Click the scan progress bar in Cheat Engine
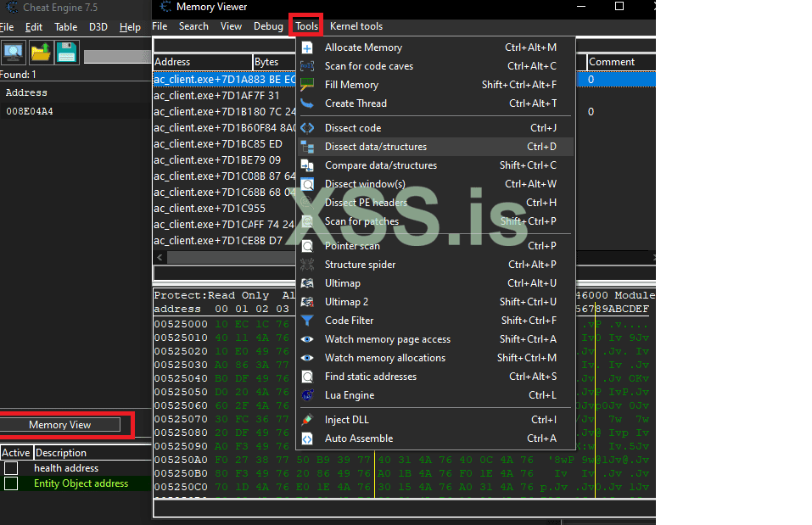 point(118,57)
